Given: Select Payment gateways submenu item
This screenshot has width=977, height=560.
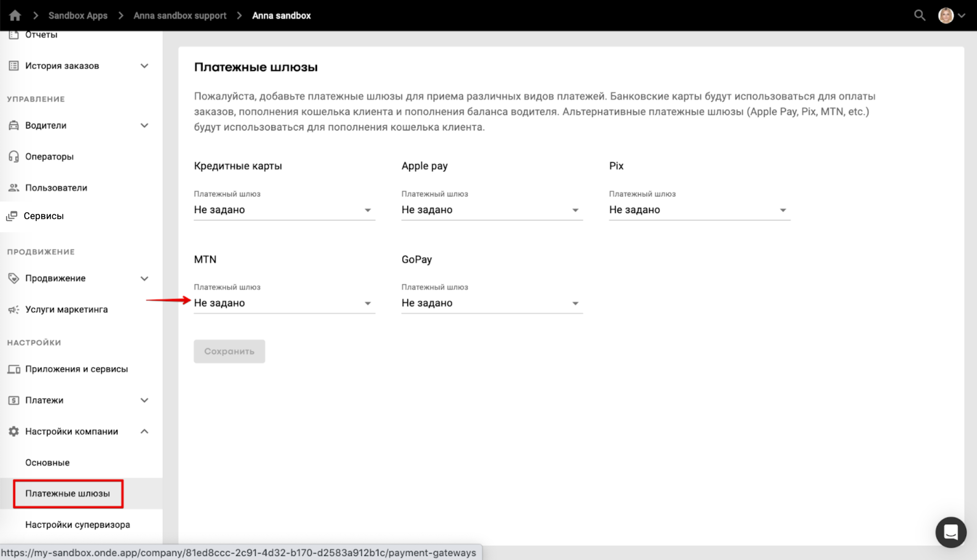Looking at the screenshot, I should (67, 493).
